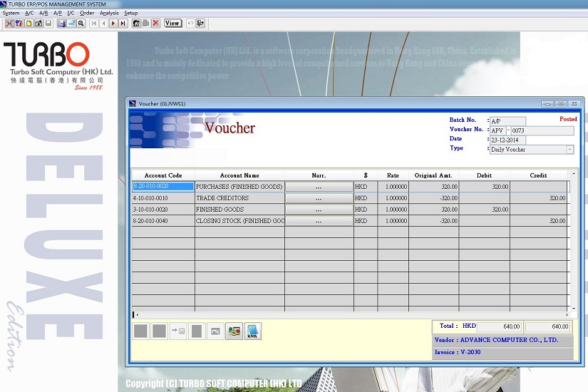Go to previous record arrow icon
Screen dimensions: 588x392
[104, 24]
